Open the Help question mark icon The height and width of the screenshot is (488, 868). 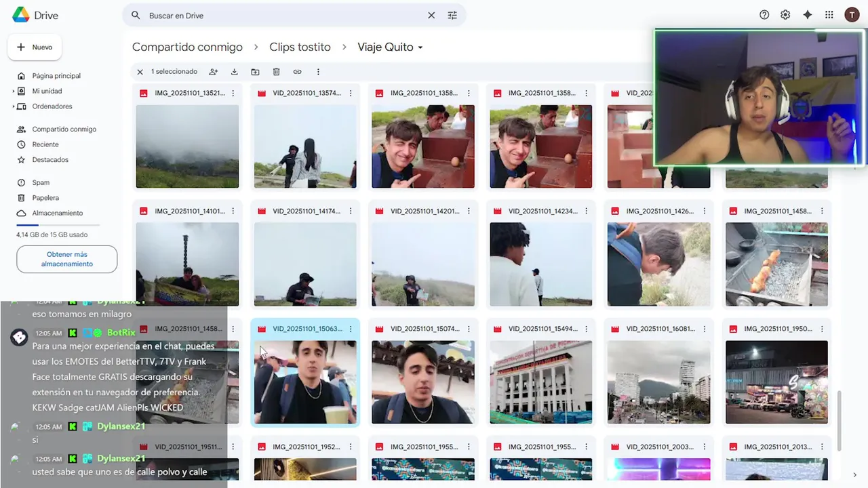(764, 15)
